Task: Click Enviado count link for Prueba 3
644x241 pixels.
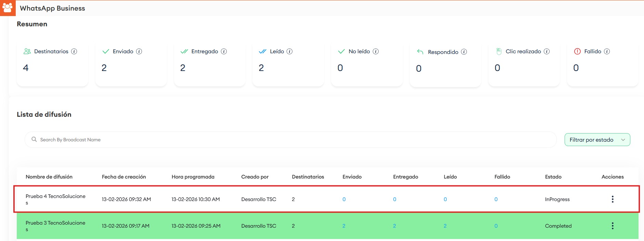Action: (x=344, y=226)
